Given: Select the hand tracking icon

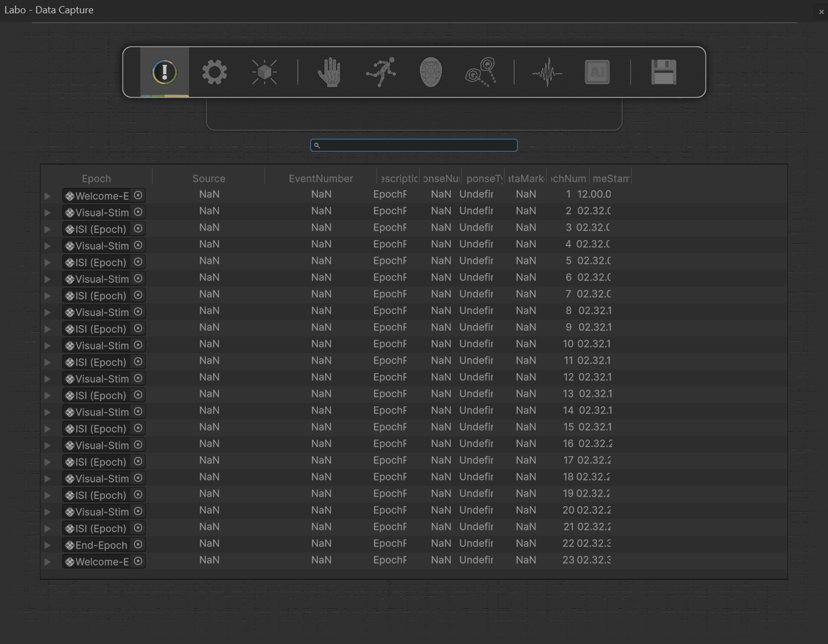Looking at the screenshot, I should point(330,72).
